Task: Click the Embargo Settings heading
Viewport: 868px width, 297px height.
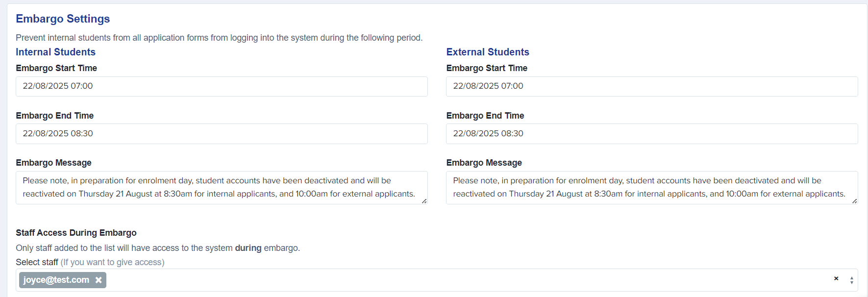Action: (x=63, y=19)
